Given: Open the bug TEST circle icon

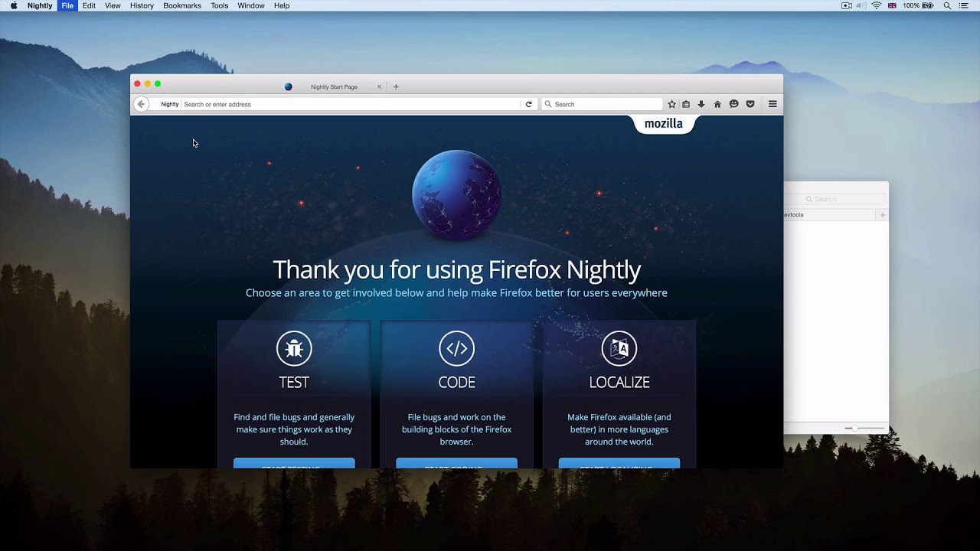Looking at the screenshot, I should coord(294,349).
